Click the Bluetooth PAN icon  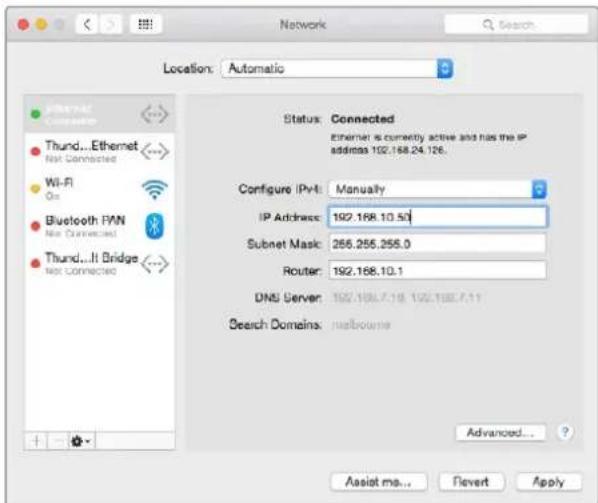[154, 226]
